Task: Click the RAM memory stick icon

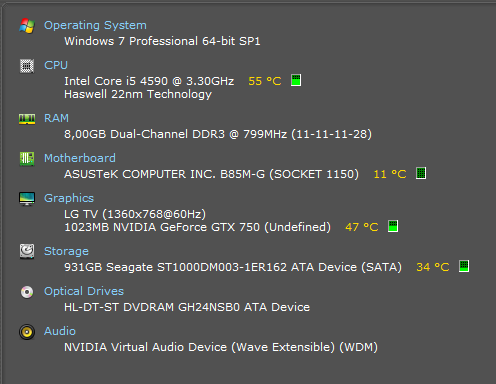Action: tap(27, 119)
